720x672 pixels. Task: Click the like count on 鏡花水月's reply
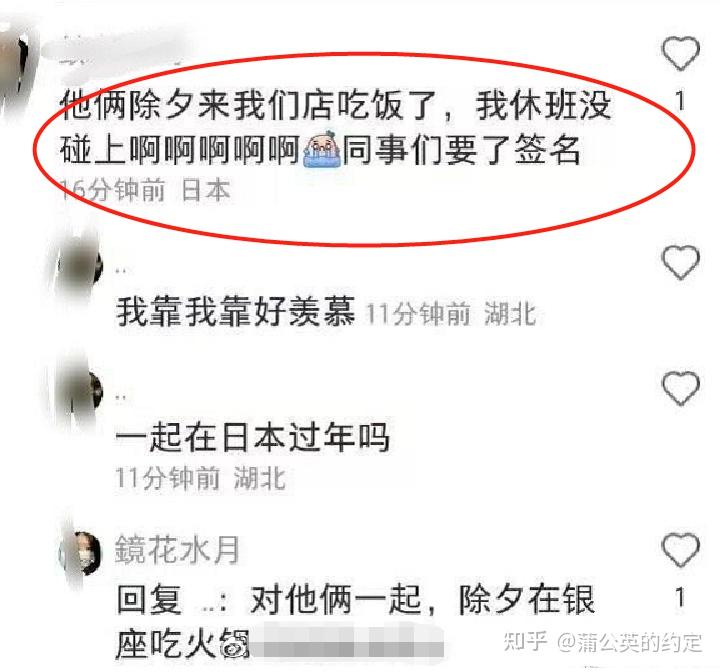coord(681,597)
